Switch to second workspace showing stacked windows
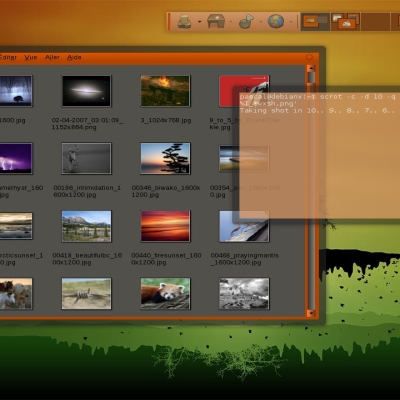 [346, 22]
